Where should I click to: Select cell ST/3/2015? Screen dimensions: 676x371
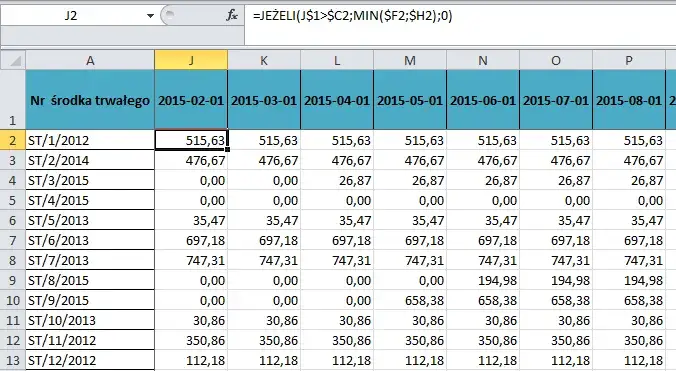coord(90,180)
